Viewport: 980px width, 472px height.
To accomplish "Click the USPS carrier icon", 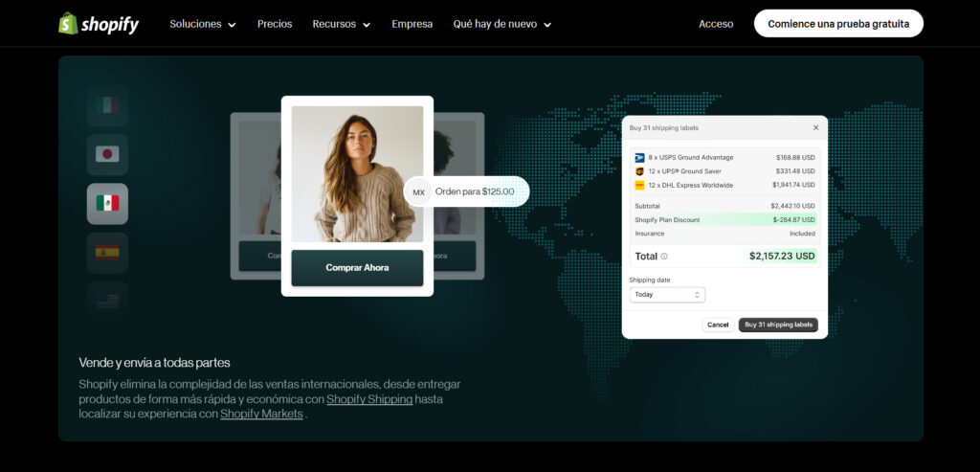I will point(639,158).
